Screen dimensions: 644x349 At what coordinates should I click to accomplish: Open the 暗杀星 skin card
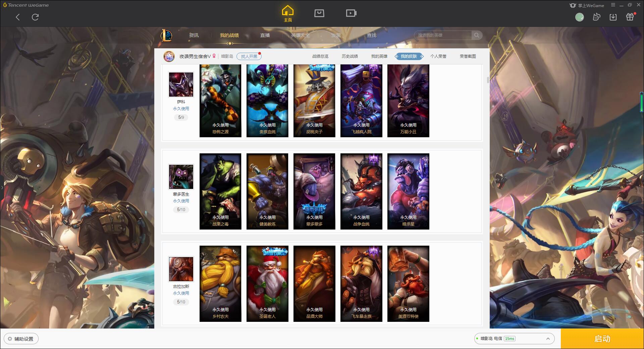[408, 191]
